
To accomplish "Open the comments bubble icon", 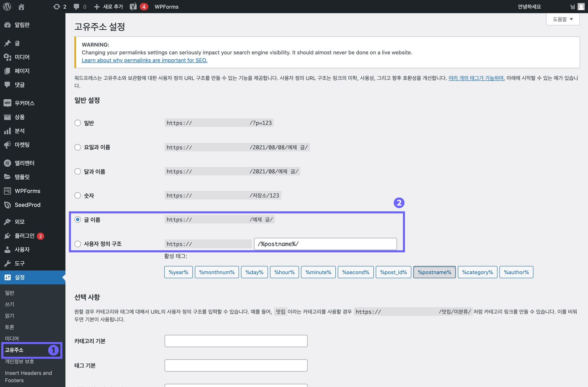I will pyautogui.click(x=76, y=6).
